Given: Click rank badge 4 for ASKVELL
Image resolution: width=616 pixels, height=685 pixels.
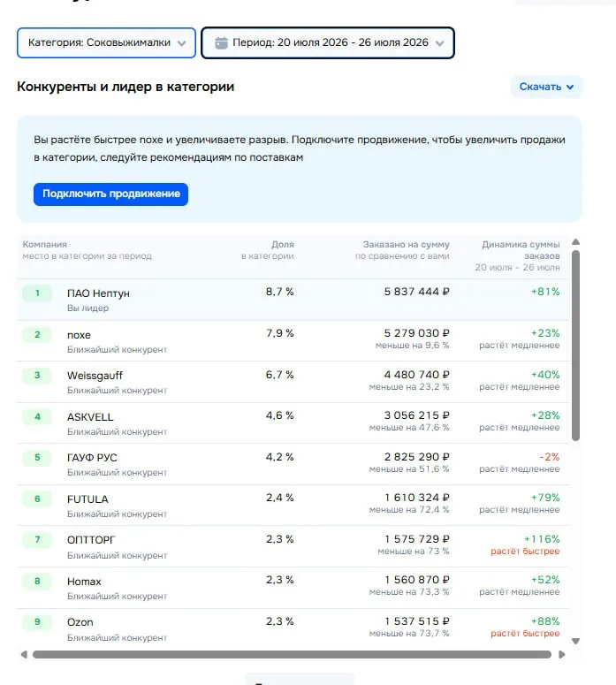Looking at the screenshot, I should coord(37,417).
